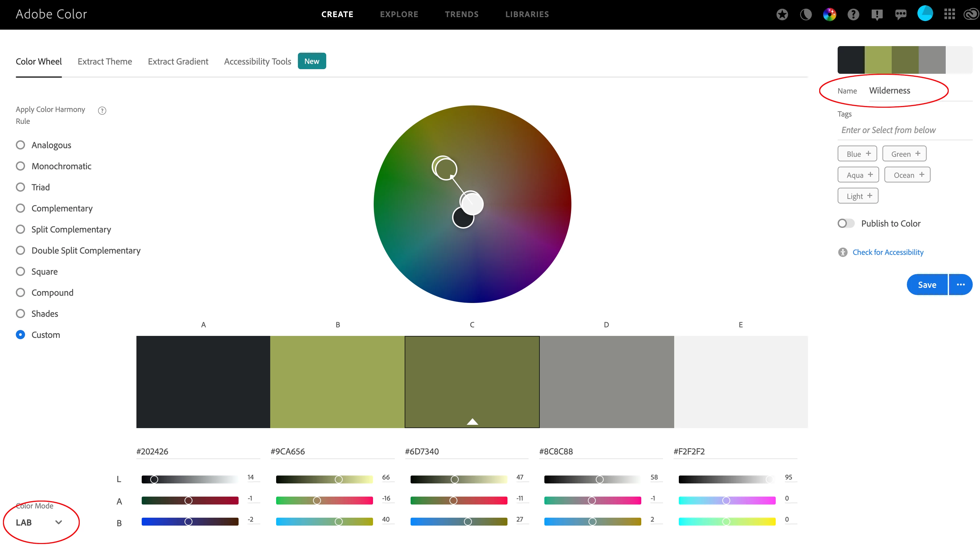
Task: Open the apps grid icon
Action: click(949, 14)
